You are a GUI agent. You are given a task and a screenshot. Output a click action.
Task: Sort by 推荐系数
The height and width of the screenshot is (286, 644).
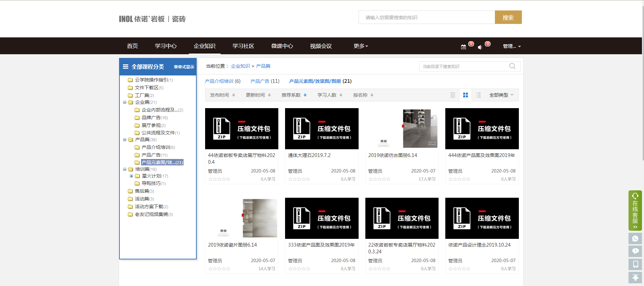(294, 95)
